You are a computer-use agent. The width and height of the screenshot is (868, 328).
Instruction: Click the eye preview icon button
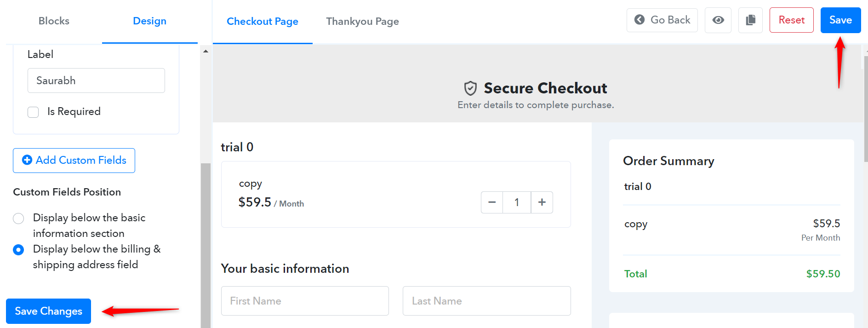click(x=718, y=20)
